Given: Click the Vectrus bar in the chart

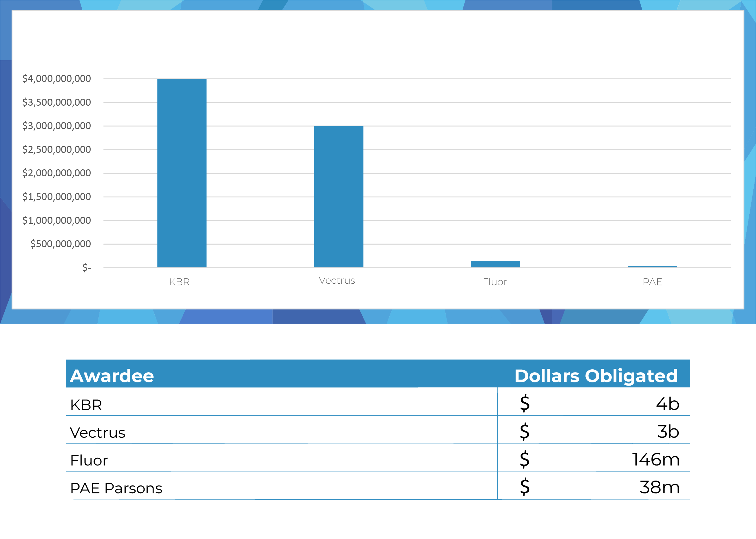Looking at the screenshot, I should (338, 197).
